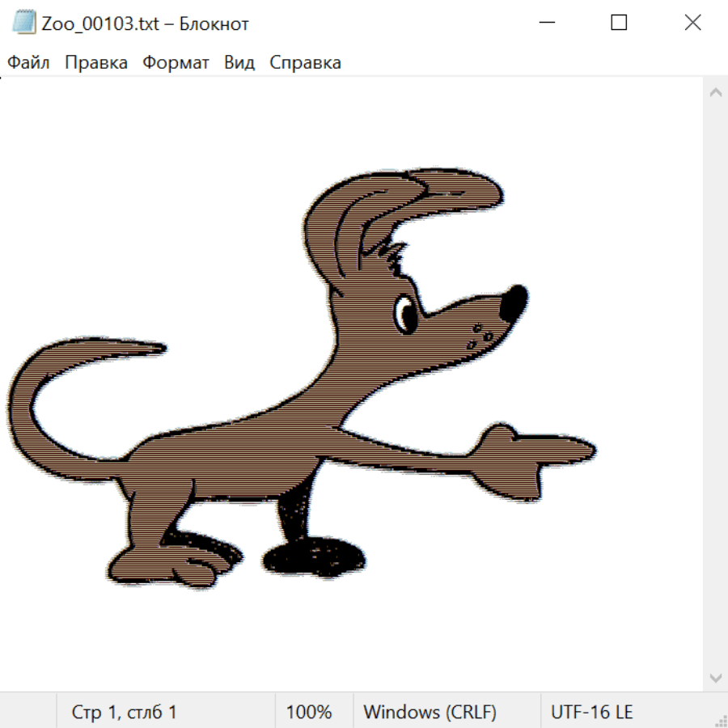Open the Правка menu
Screen dimensions: 728x728
click(95, 63)
